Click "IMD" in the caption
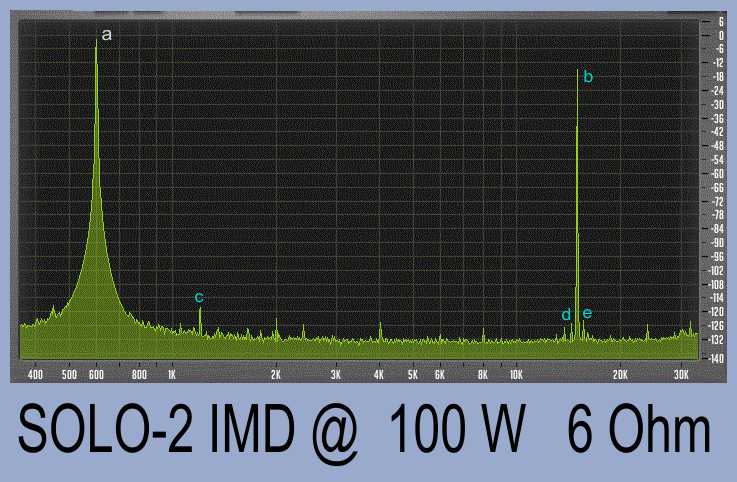 coord(252,429)
